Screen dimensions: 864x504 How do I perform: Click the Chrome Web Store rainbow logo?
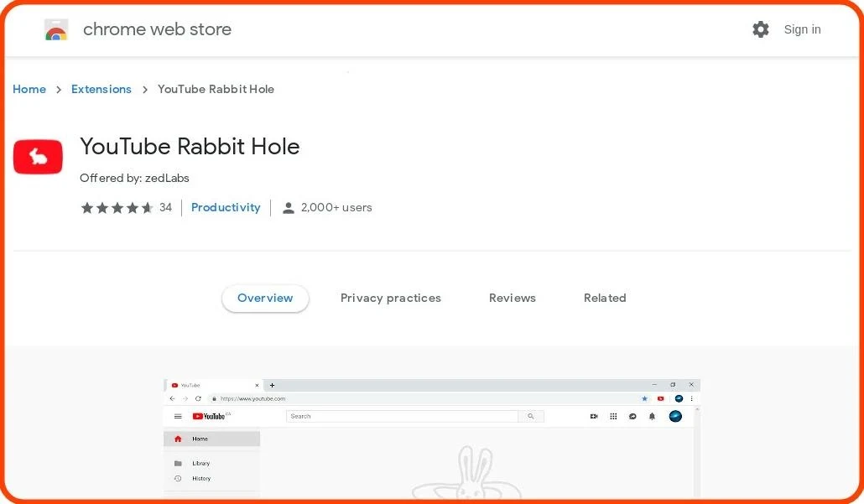56,29
